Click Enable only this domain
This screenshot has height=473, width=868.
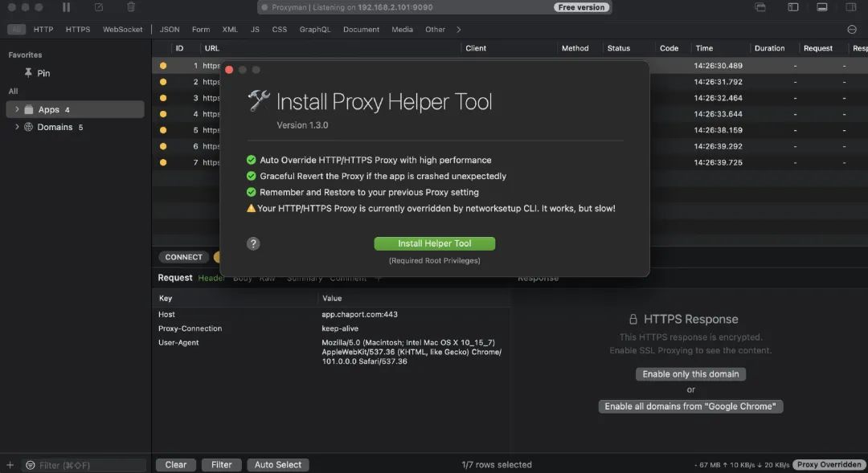(690, 374)
